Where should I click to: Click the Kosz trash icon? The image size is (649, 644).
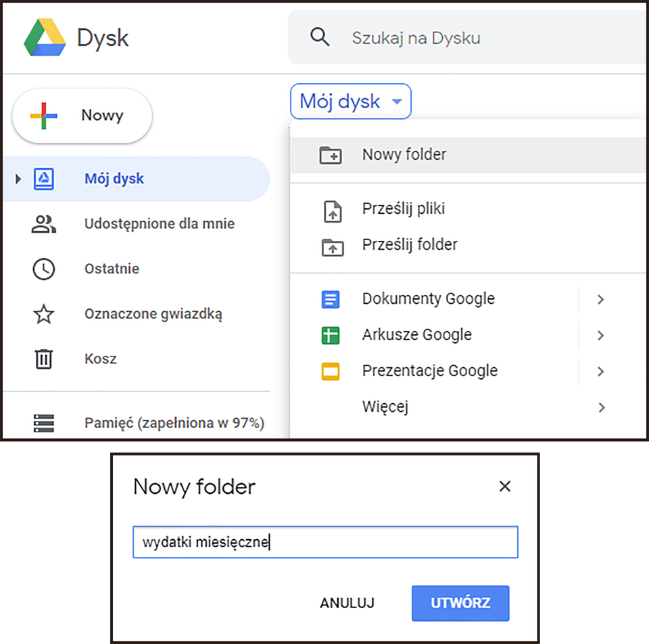click(43, 359)
